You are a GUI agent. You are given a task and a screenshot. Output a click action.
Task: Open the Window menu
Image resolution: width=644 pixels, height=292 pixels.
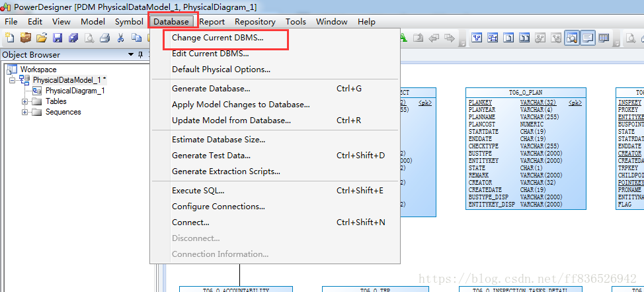(x=331, y=22)
